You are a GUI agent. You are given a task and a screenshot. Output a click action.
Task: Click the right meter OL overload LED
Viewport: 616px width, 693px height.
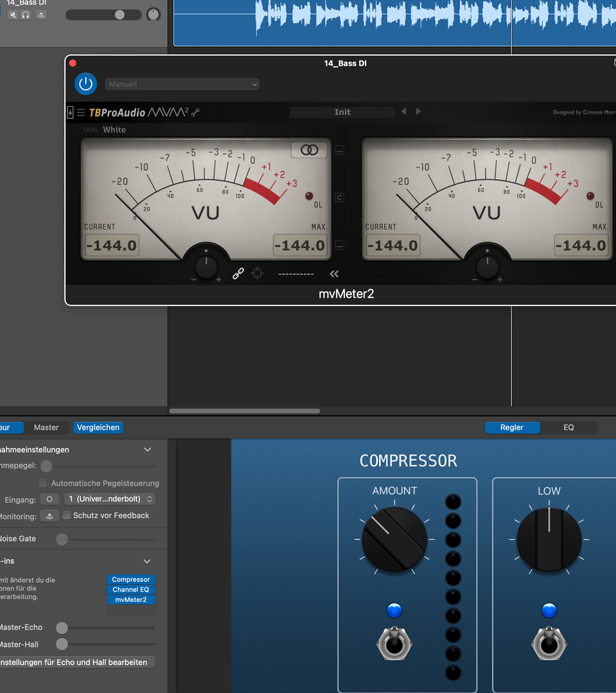click(590, 196)
